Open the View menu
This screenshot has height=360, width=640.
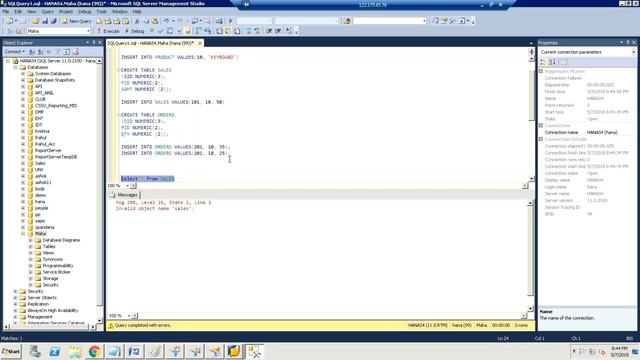(x=31, y=12)
